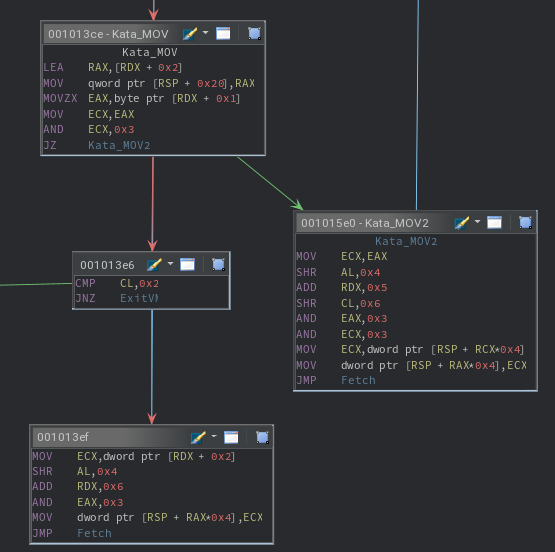Click the color brush icon in Kata_MOV2 block
The image size is (555, 552).
[462, 223]
